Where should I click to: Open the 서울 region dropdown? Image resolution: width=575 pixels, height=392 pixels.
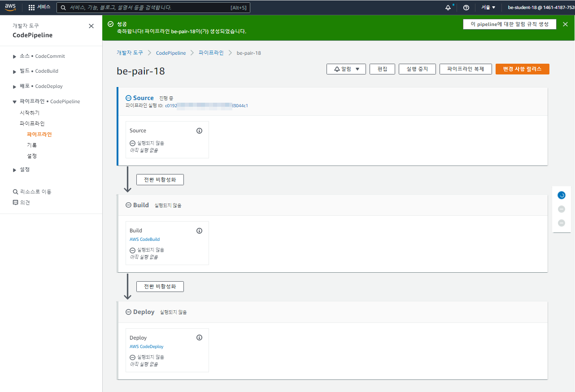(488, 8)
